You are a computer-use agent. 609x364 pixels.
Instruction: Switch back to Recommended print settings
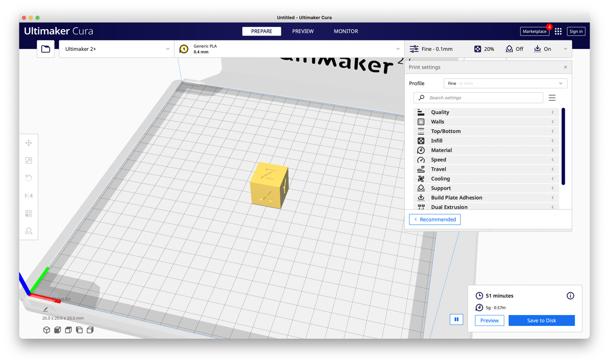[434, 219]
